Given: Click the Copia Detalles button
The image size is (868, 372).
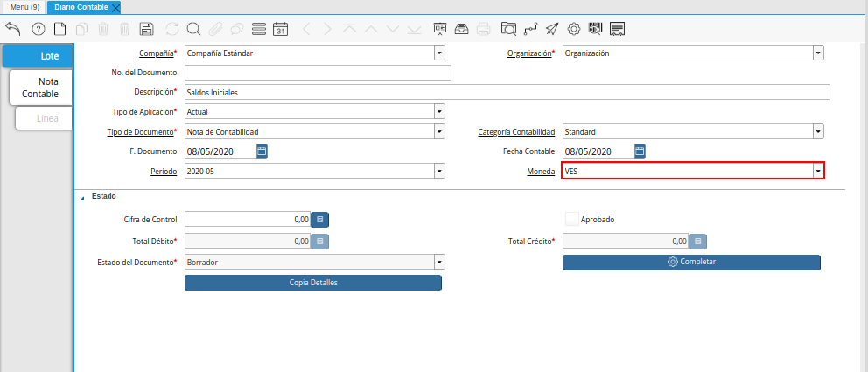Looking at the screenshot, I should [x=312, y=283].
